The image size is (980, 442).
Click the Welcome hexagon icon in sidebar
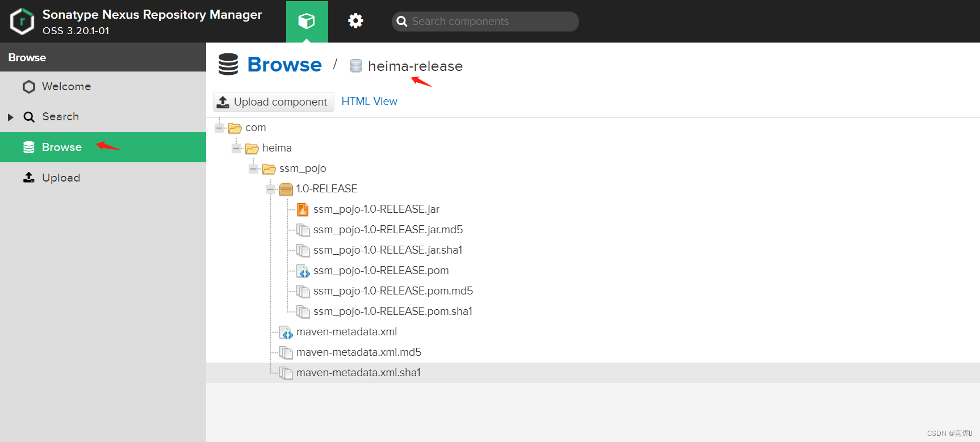(29, 87)
